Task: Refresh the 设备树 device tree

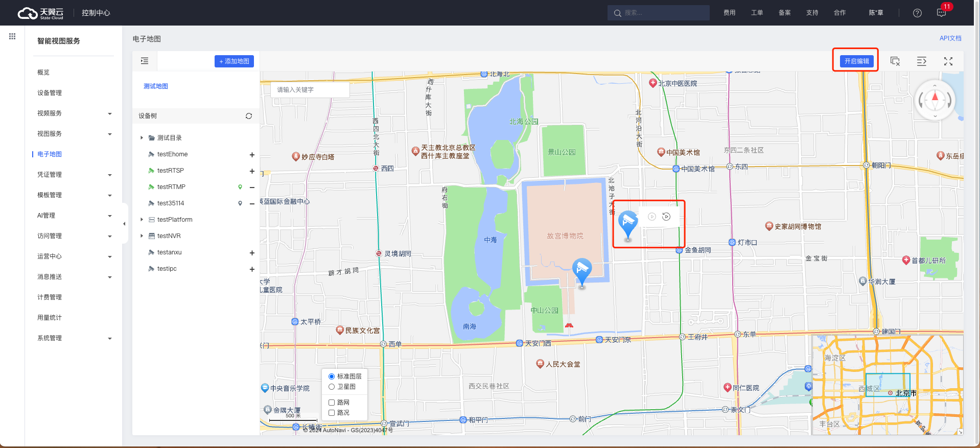Action: click(249, 116)
